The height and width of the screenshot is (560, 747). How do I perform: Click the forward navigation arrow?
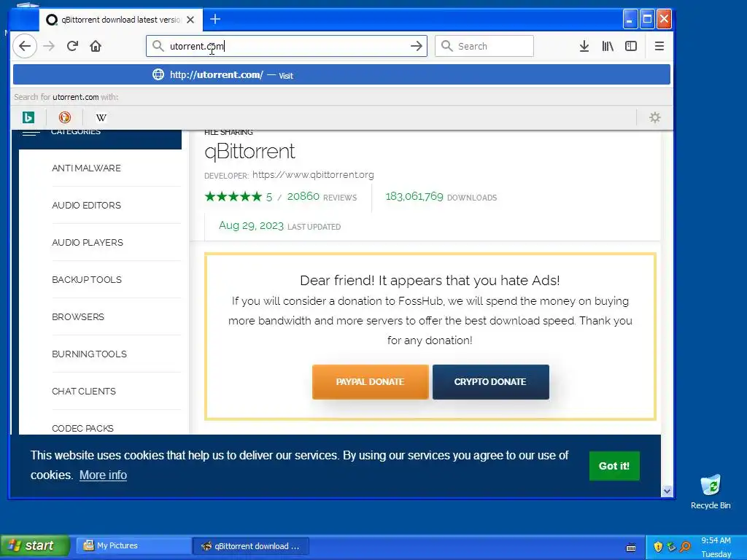click(x=49, y=46)
